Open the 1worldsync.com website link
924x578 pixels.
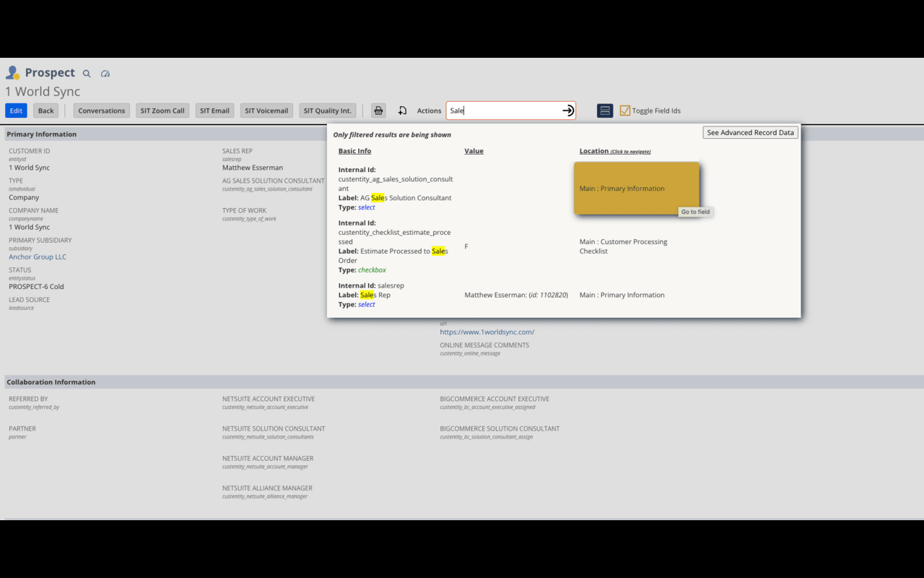point(487,332)
